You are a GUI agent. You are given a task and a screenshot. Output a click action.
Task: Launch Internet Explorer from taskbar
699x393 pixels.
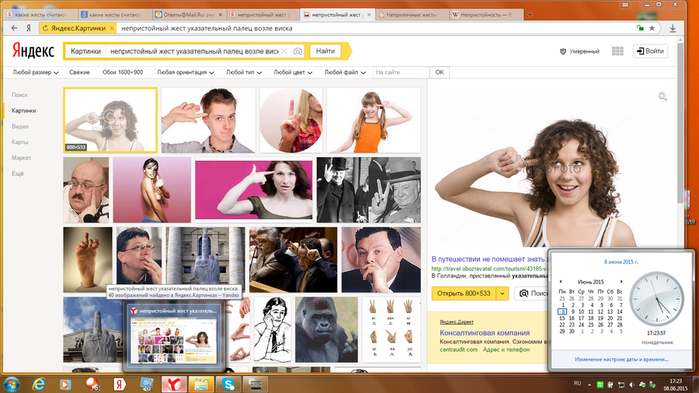point(39,384)
